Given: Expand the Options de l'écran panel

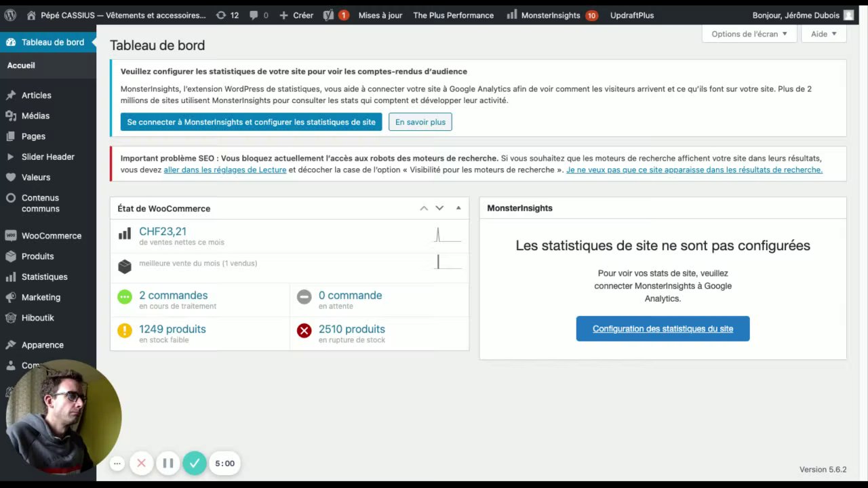Looking at the screenshot, I should (x=749, y=34).
